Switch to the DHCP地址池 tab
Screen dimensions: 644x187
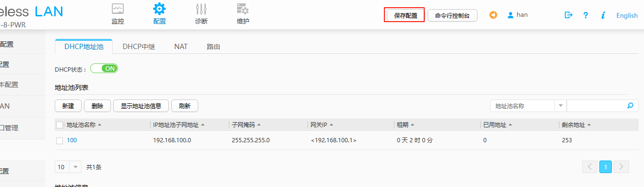pyautogui.click(x=84, y=47)
